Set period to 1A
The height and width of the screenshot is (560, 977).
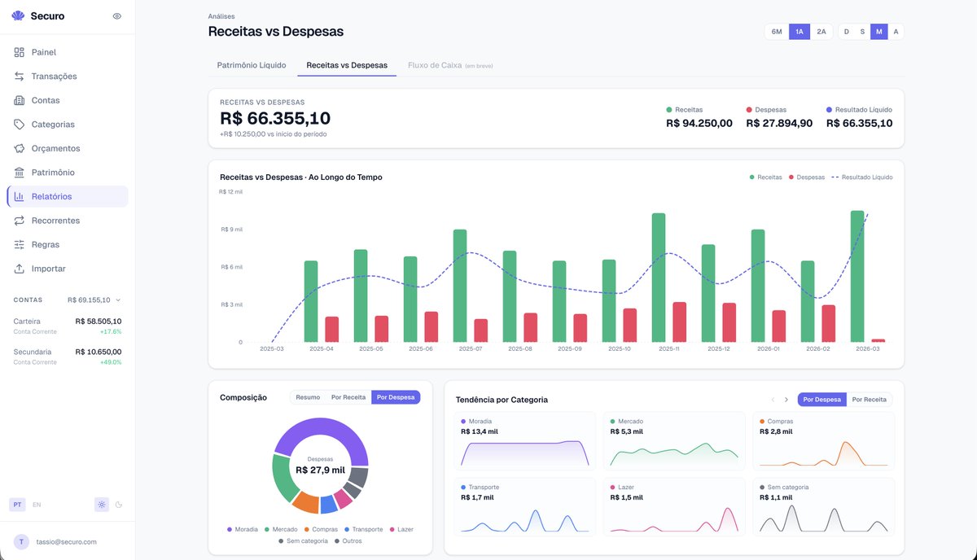800,32
